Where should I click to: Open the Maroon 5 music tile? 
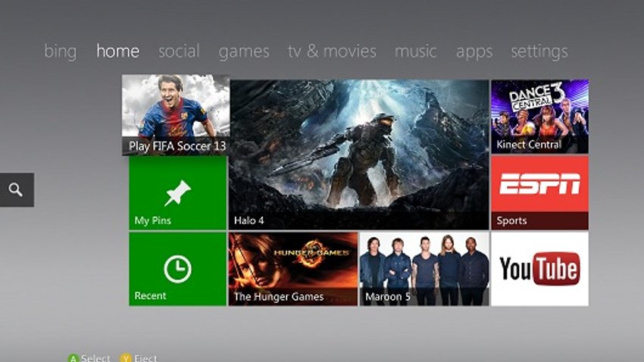point(424,270)
